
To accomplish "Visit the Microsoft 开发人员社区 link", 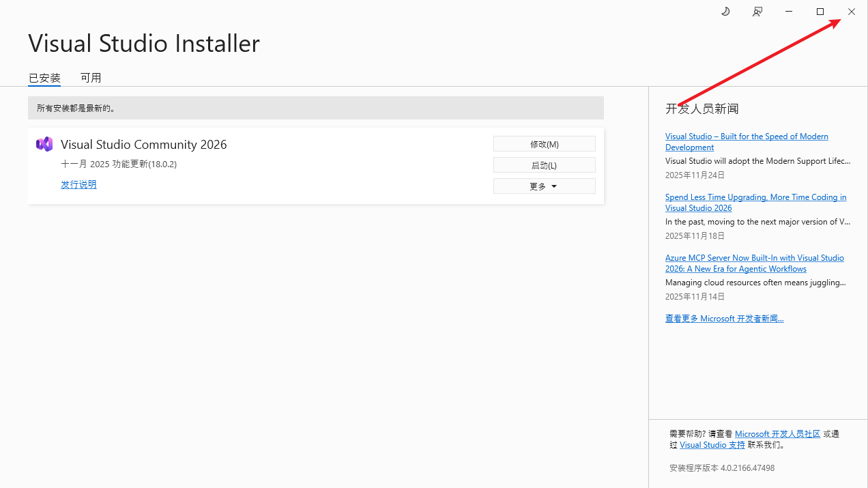I will (x=777, y=434).
